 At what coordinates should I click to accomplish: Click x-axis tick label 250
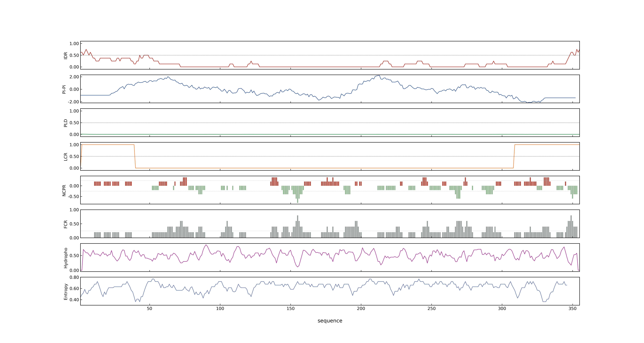pyautogui.click(x=432, y=309)
